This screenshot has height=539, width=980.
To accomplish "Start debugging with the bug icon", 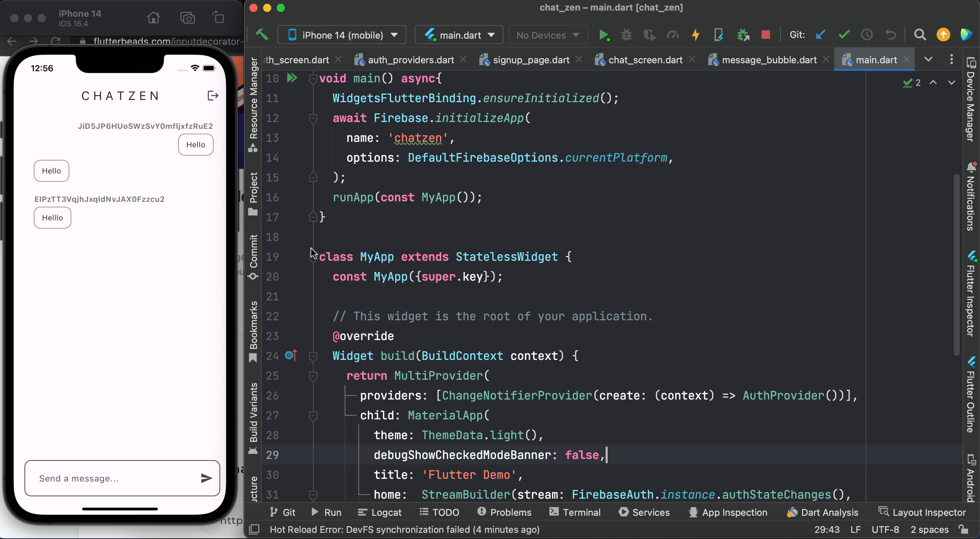I will click(626, 35).
